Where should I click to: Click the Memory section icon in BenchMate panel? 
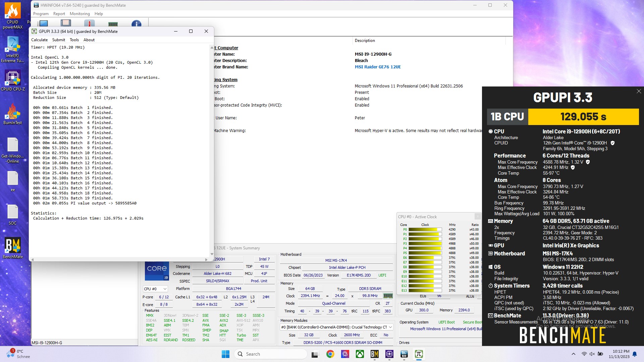490,221
